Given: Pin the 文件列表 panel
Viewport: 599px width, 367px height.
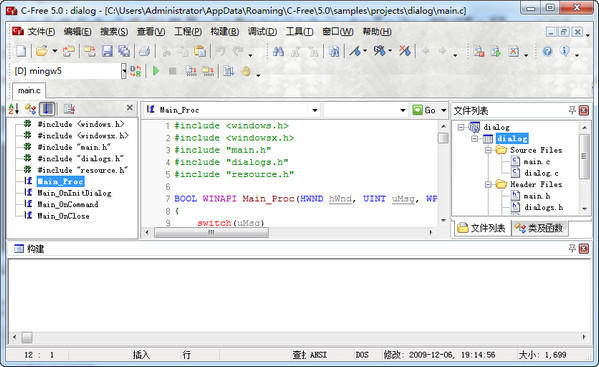Looking at the screenshot, I should click(x=572, y=110).
